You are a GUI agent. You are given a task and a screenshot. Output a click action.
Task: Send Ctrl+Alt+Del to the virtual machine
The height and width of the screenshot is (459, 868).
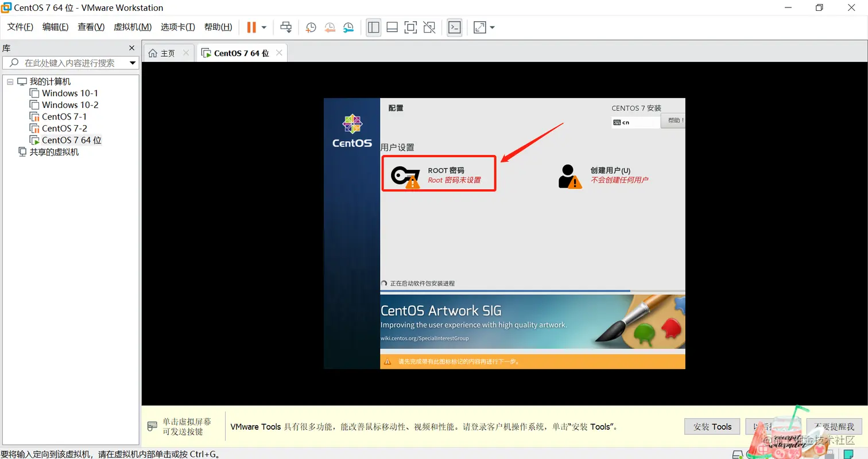click(286, 27)
